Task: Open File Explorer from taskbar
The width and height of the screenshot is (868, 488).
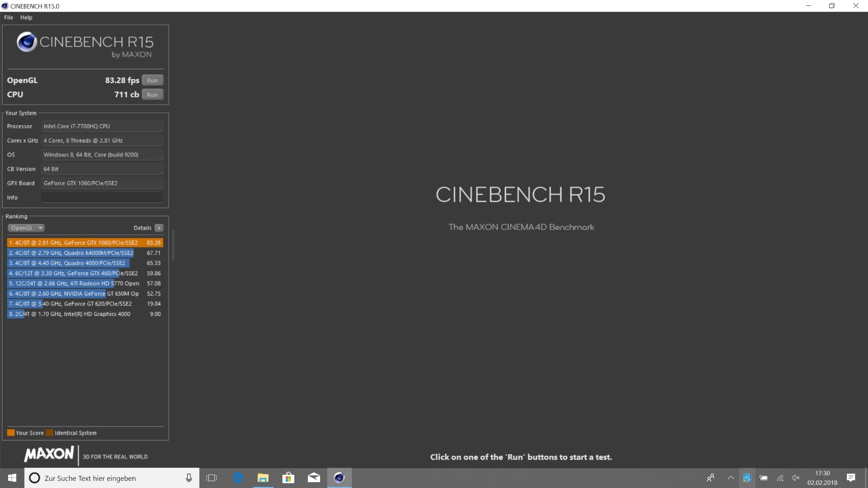Action: [263, 478]
